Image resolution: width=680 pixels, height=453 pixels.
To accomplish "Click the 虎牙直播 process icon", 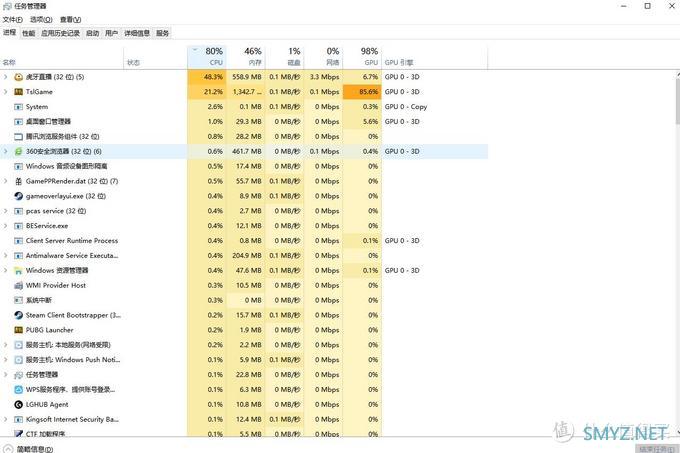I will pyautogui.click(x=18, y=77).
